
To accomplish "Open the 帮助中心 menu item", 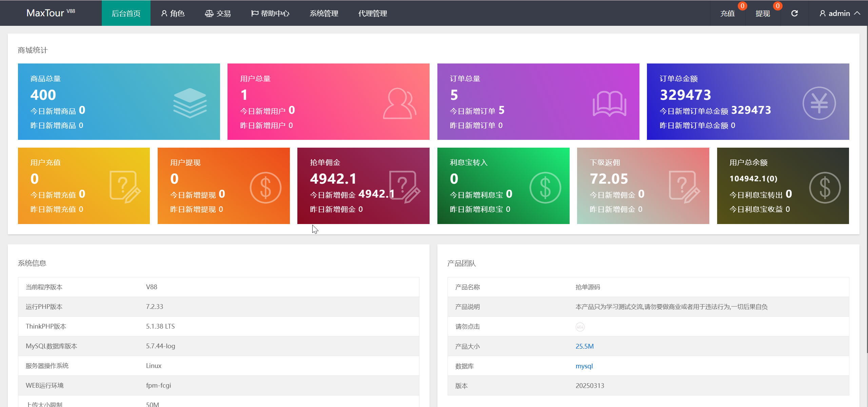I will [x=270, y=13].
